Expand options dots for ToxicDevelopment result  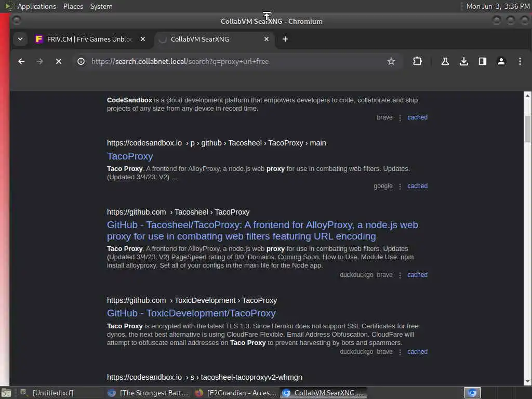[400, 352]
